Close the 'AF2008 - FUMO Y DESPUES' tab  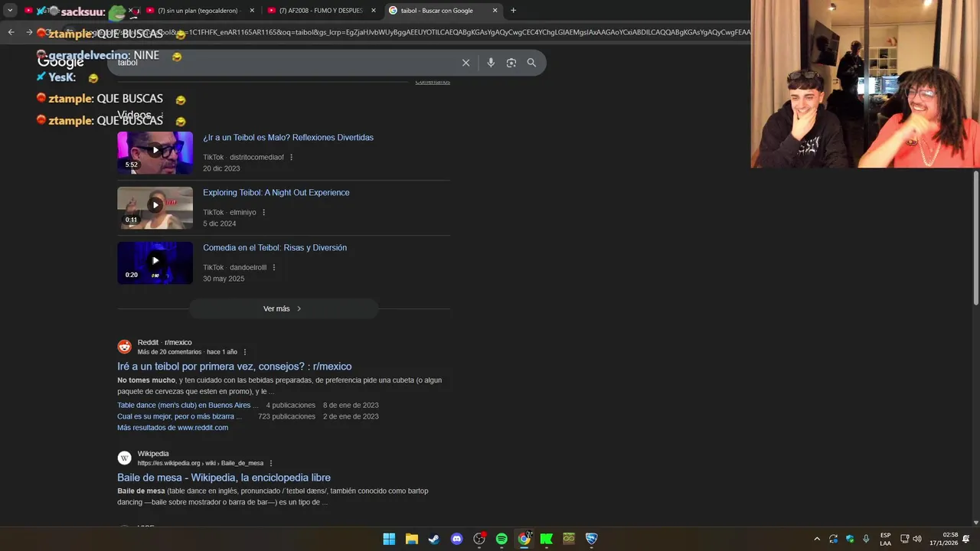pos(374,11)
